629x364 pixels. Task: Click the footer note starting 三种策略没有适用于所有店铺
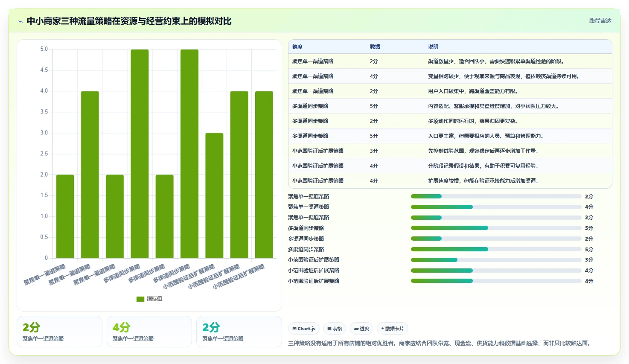pyautogui.click(x=440, y=344)
